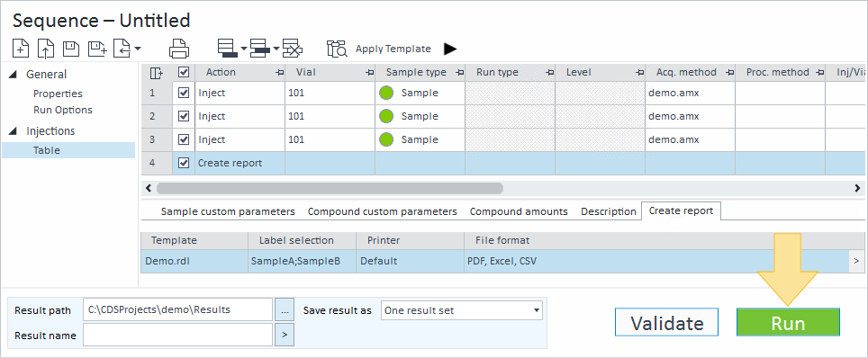The image size is (868, 358).
Task: Click into the Result name input field
Action: pyautogui.click(x=177, y=335)
